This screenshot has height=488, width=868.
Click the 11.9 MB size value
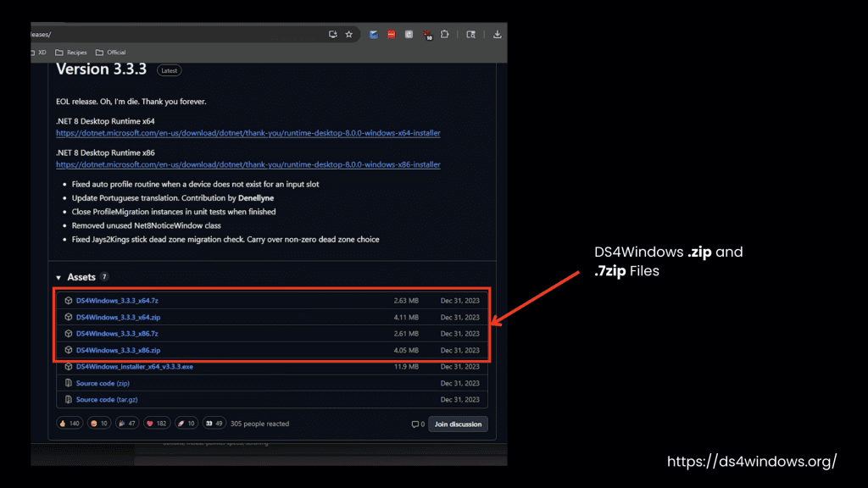click(x=406, y=367)
